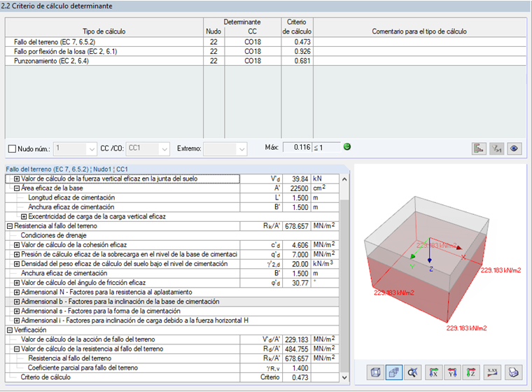Enable the Nudo núm. checkbox

point(12,148)
